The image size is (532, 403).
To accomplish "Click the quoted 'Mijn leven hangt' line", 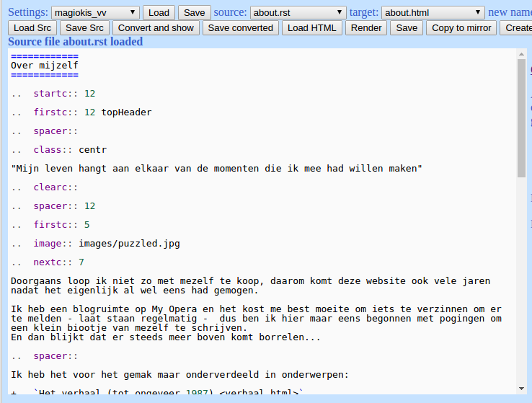I will click(216, 169).
